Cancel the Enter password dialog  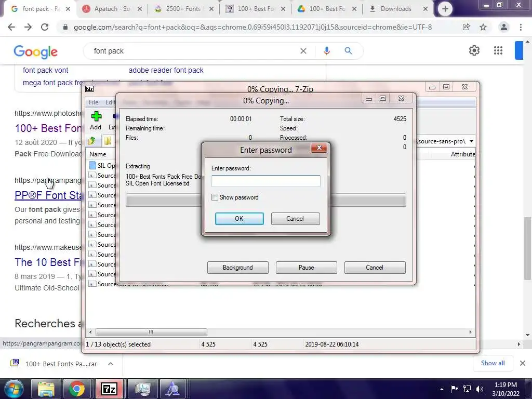(x=295, y=219)
